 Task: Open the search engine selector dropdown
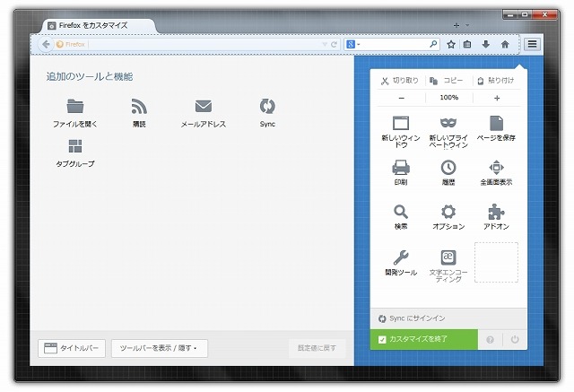click(x=353, y=44)
